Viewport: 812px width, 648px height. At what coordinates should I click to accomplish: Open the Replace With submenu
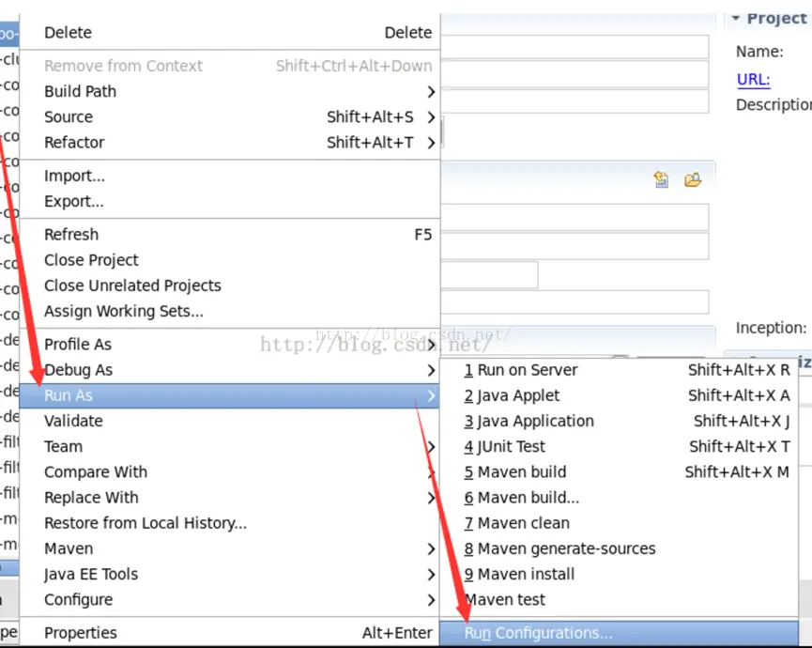click(230, 497)
